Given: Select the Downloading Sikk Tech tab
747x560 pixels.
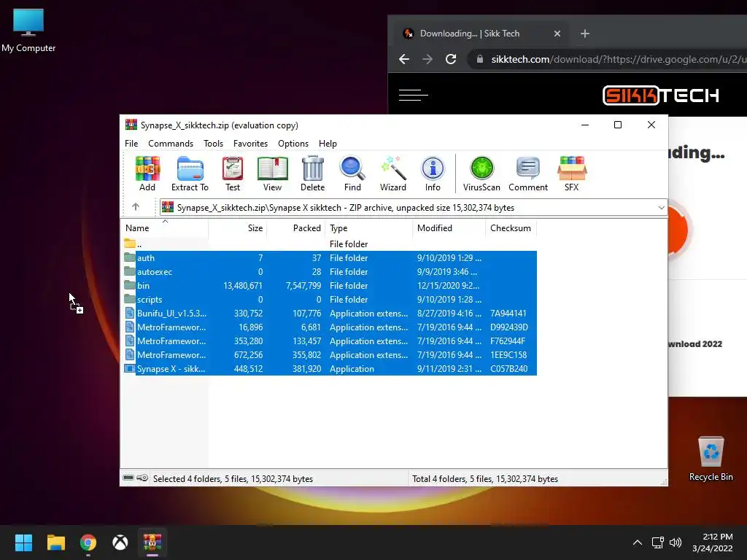Looking at the screenshot, I should (481, 34).
